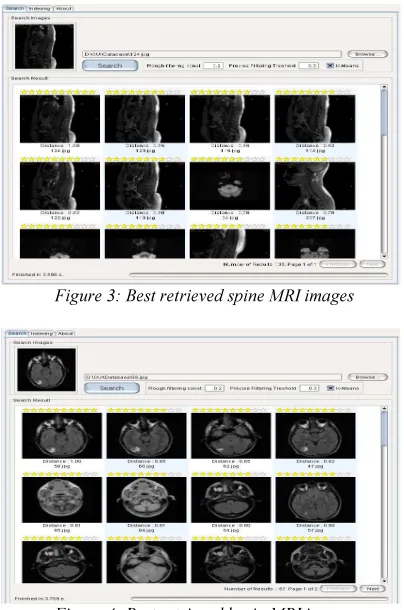404x610 pixels.
Task: Click scroll-down arrow in spine results list
Action: click(384, 256)
